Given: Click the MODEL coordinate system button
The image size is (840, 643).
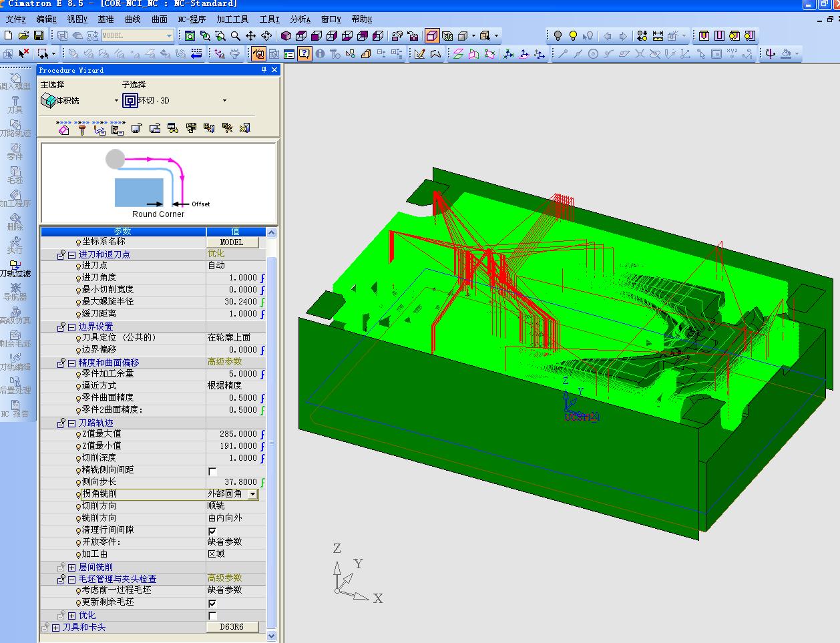Looking at the screenshot, I should [x=232, y=242].
